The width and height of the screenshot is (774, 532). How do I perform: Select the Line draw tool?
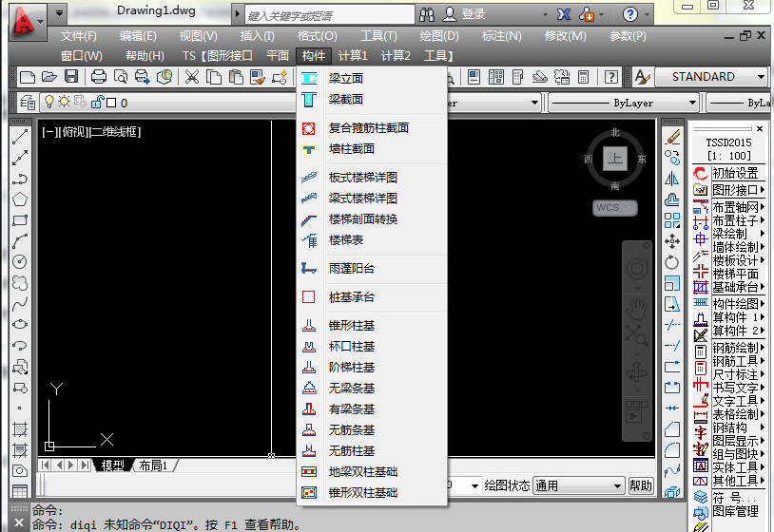click(20, 137)
